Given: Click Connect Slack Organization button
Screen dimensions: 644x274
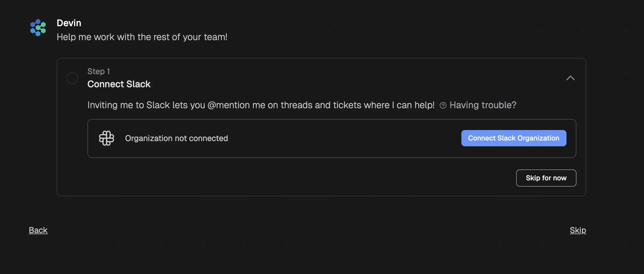Looking at the screenshot, I should tap(514, 138).
